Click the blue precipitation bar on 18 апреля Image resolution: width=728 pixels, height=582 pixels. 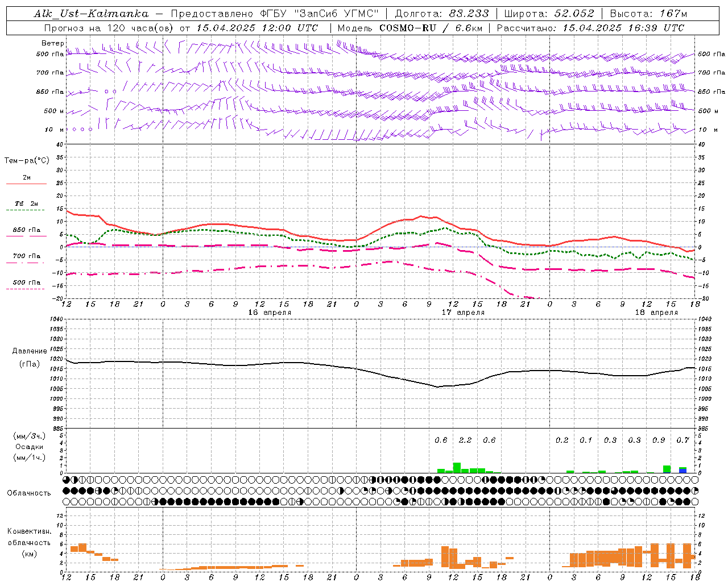pyautogui.click(x=682, y=471)
